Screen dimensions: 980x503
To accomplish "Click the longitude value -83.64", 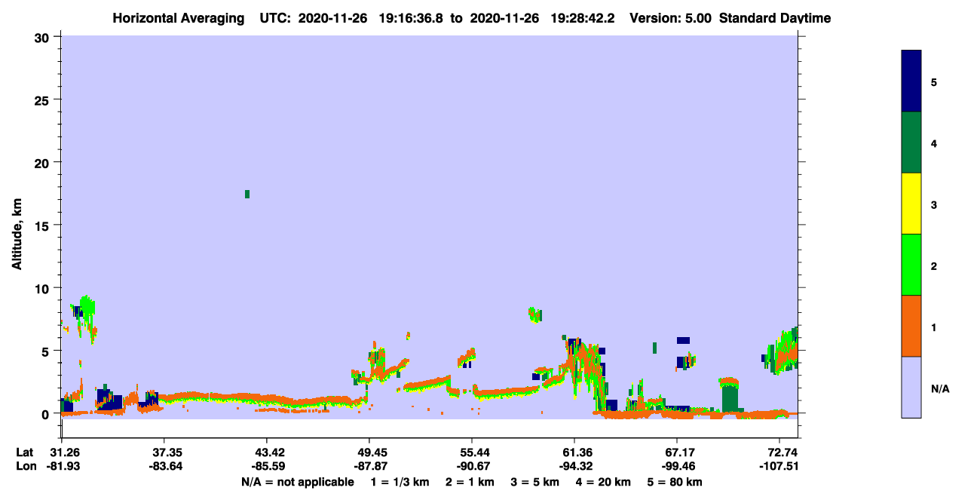I will [164, 466].
